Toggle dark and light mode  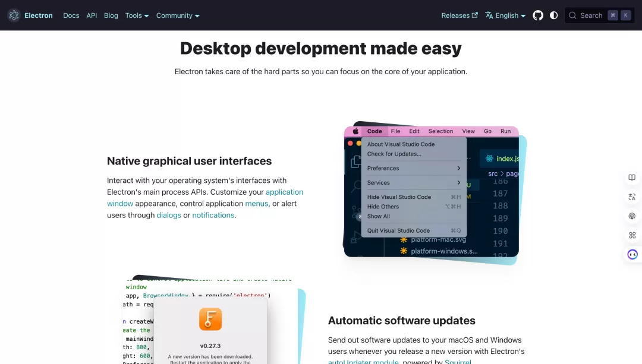(x=553, y=15)
